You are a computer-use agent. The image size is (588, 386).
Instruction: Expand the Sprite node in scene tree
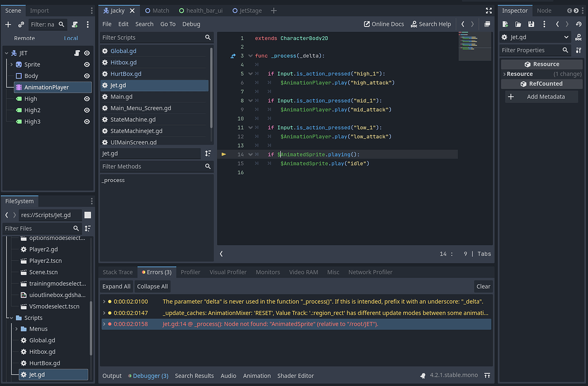click(11, 64)
